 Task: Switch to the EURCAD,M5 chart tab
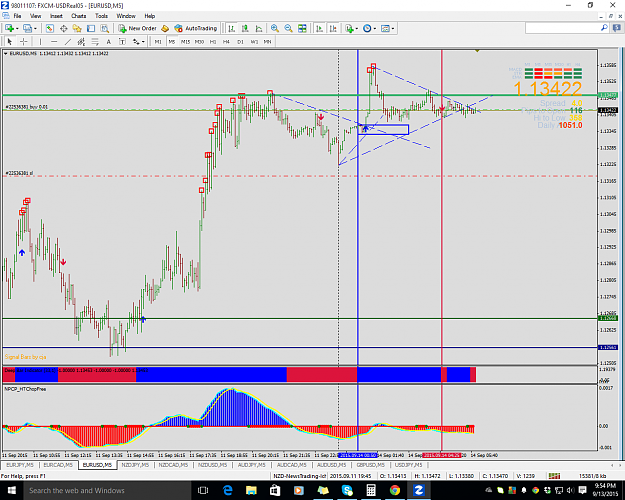[x=58, y=465]
